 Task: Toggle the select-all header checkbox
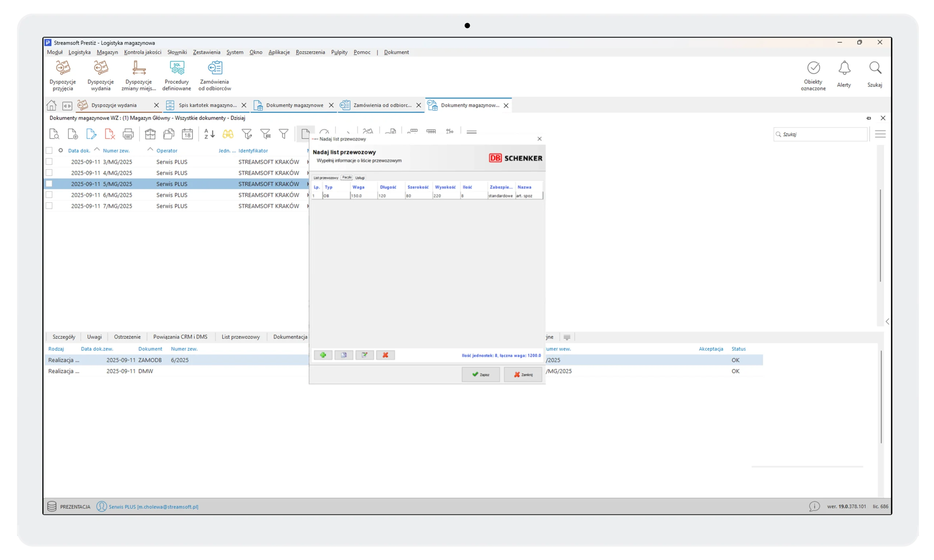[x=49, y=151]
